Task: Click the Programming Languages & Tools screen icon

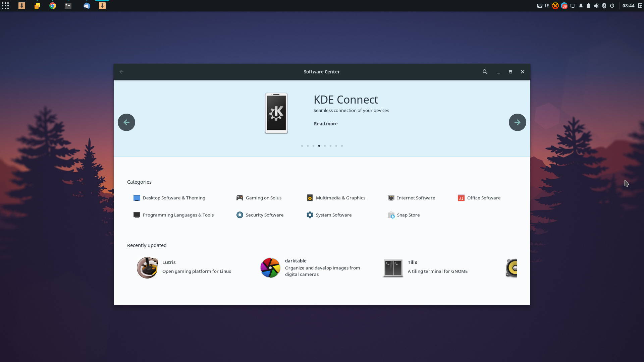Action: (x=137, y=215)
